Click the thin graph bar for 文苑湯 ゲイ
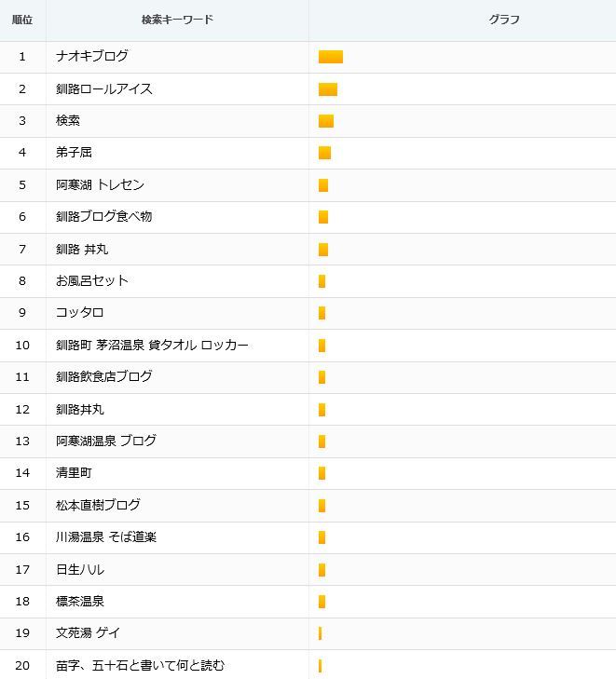This screenshot has height=679, width=616. point(321,633)
